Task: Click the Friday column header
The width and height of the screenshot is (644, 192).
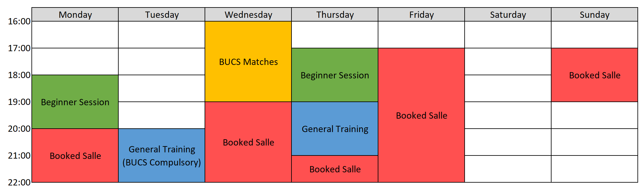Action: pos(421,15)
